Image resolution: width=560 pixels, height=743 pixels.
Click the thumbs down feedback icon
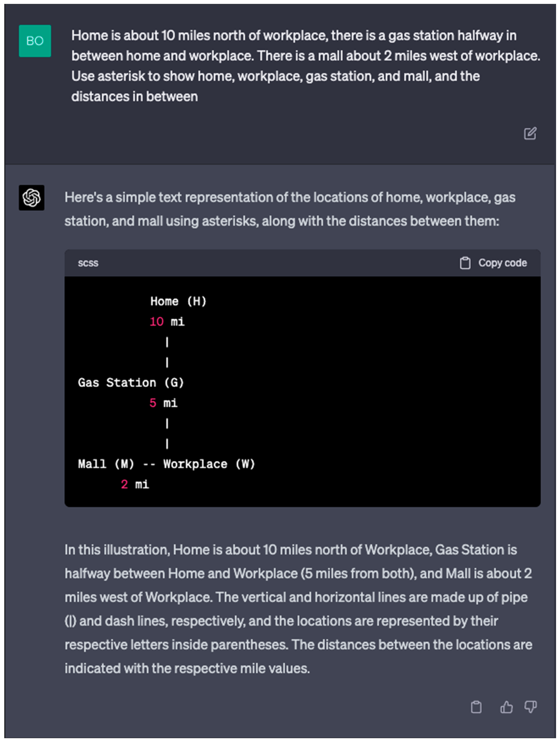coord(530,707)
